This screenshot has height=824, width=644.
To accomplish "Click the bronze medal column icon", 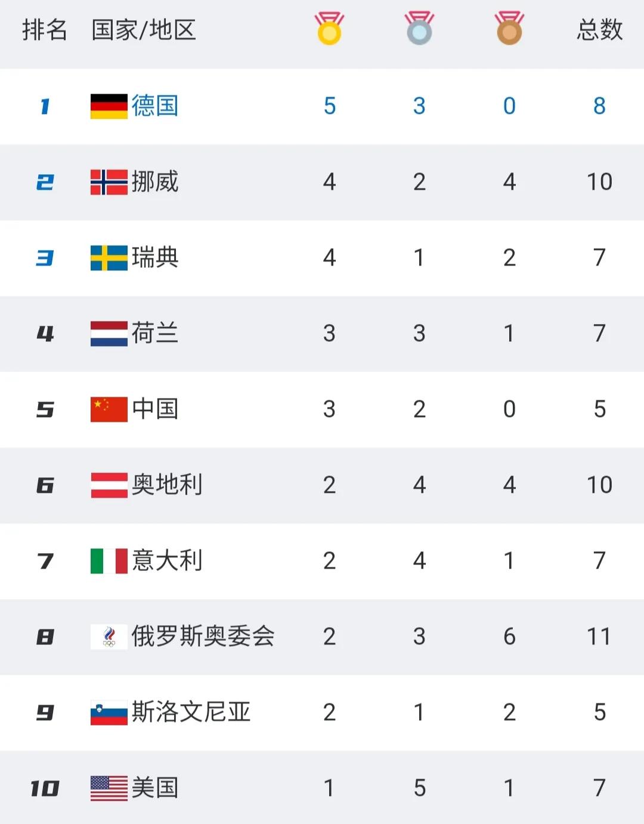I will pos(509,28).
